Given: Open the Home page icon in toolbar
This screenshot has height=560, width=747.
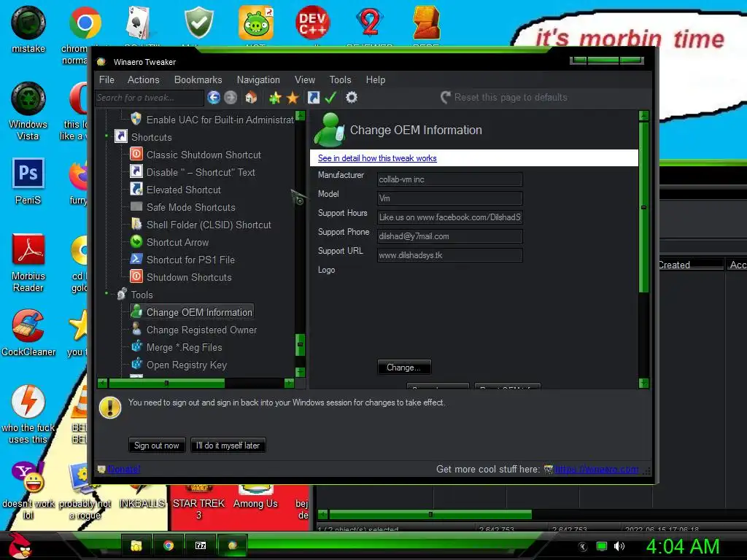Looking at the screenshot, I should 251,98.
